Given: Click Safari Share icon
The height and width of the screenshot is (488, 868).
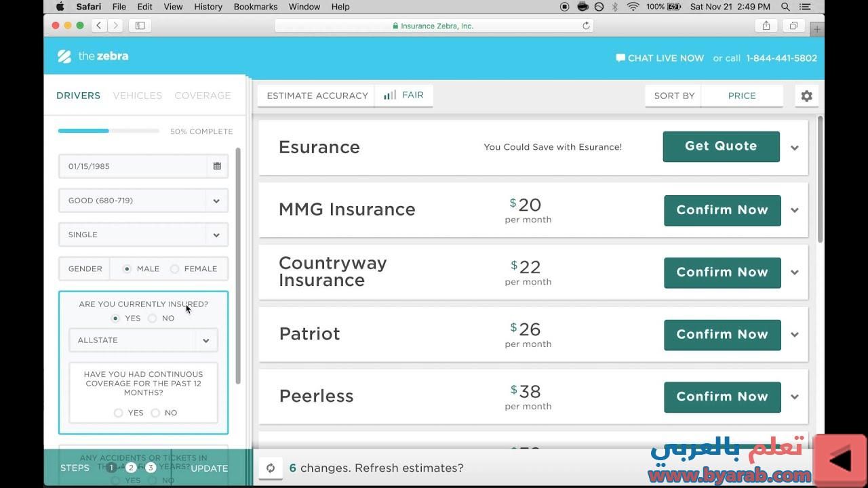Looking at the screenshot, I should pyautogui.click(x=766, y=26).
